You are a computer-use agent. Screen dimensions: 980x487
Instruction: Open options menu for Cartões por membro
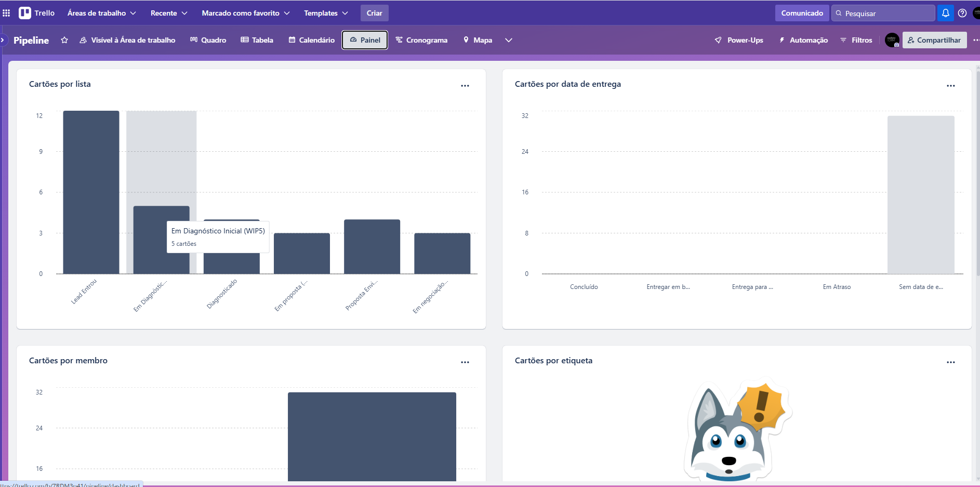pyautogui.click(x=465, y=362)
